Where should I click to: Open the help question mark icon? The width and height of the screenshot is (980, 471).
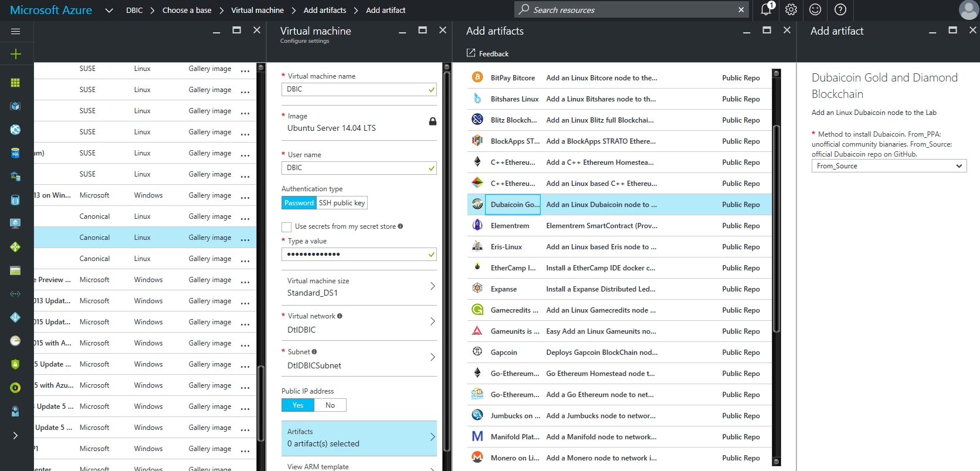840,9
